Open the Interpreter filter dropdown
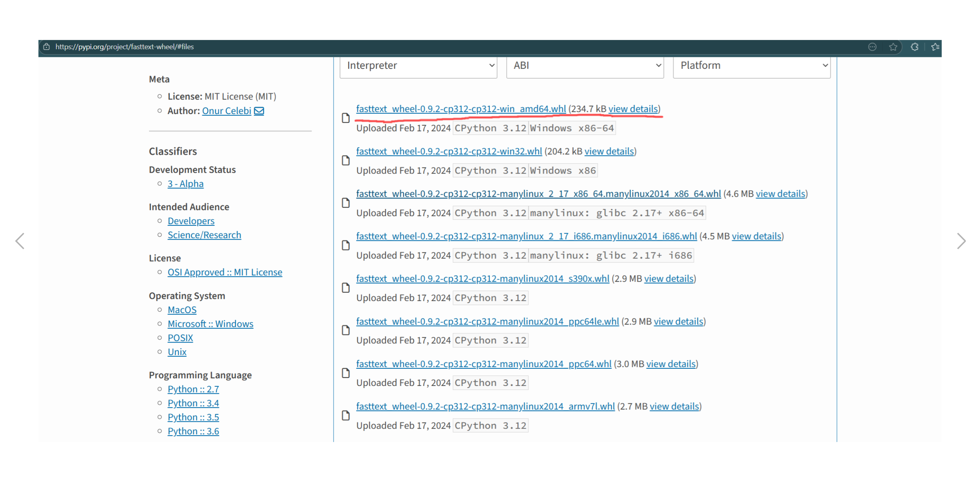980x482 pixels. (418, 66)
